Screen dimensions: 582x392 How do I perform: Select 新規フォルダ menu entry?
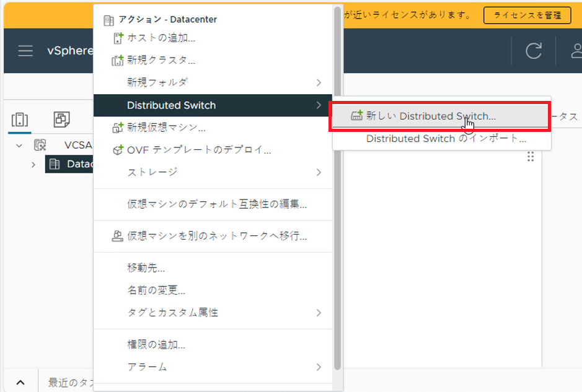(213, 82)
